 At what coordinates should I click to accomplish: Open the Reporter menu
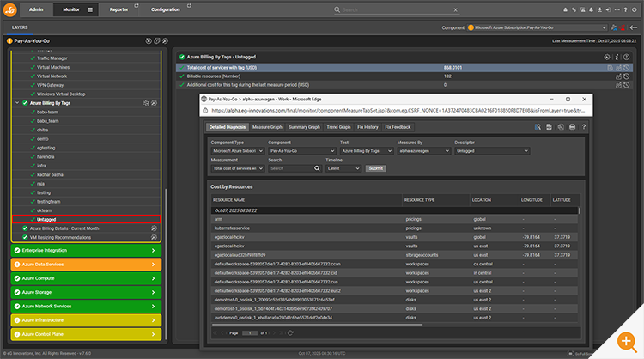(118, 9)
